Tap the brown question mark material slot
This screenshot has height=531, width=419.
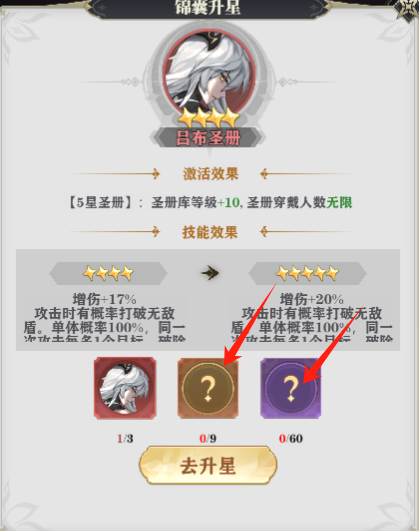[x=208, y=388]
